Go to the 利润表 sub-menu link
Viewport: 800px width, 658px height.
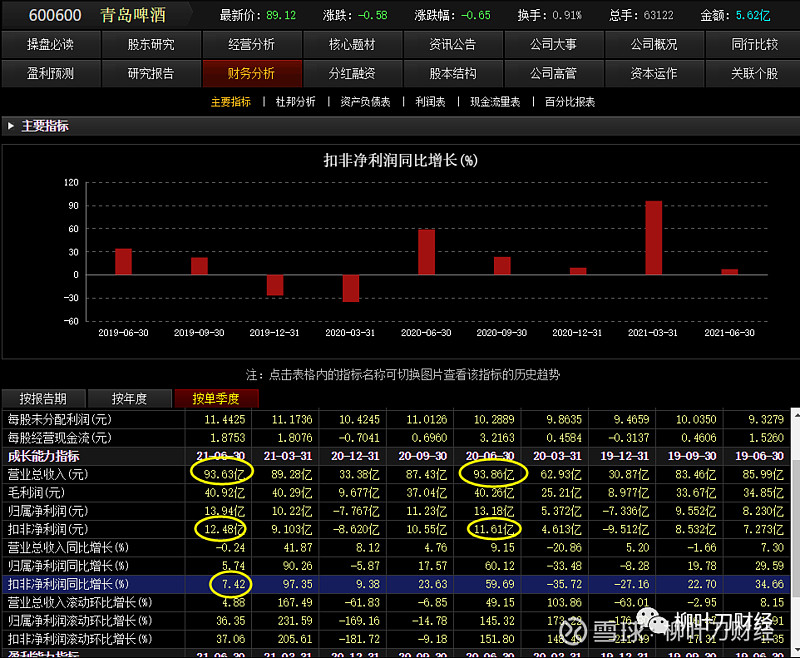(430, 102)
